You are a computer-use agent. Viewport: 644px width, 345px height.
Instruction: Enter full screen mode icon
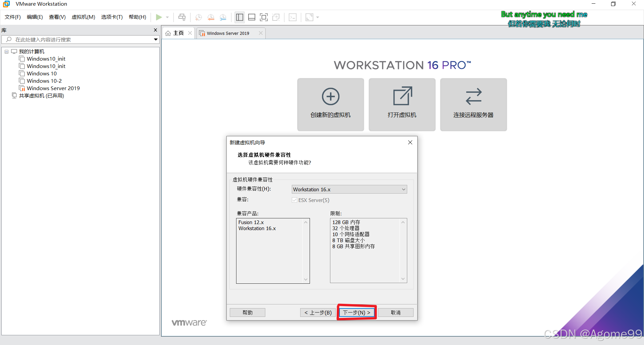[264, 17]
